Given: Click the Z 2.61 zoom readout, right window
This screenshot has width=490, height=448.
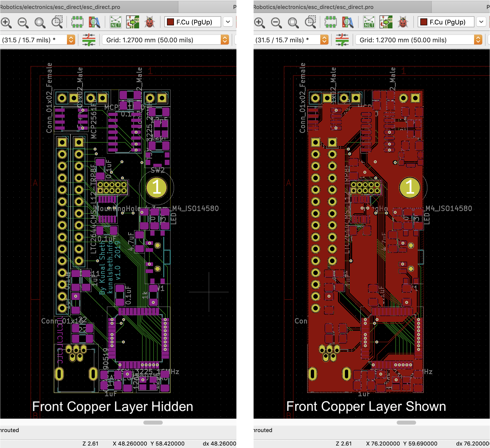Looking at the screenshot, I should click(x=344, y=444).
